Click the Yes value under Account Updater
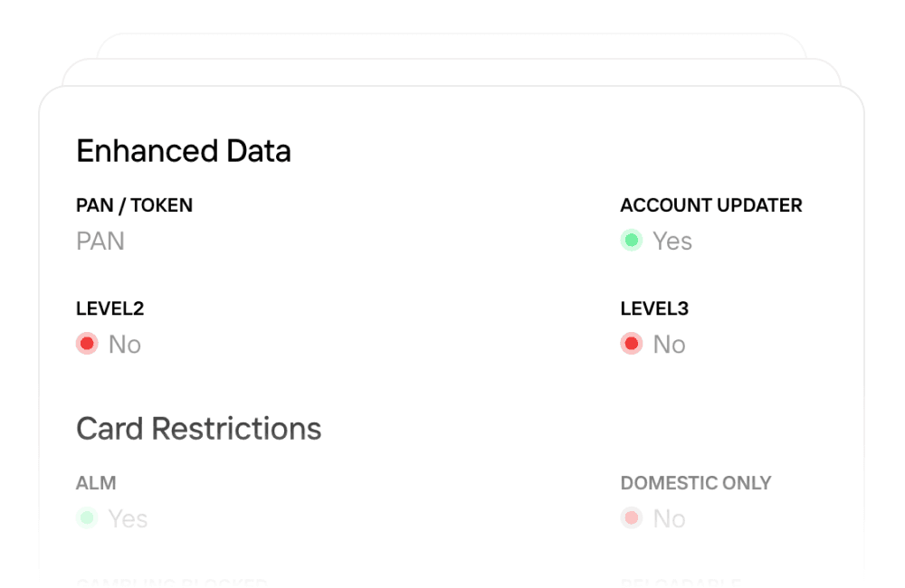905x588 pixels. pyautogui.click(x=672, y=242)
